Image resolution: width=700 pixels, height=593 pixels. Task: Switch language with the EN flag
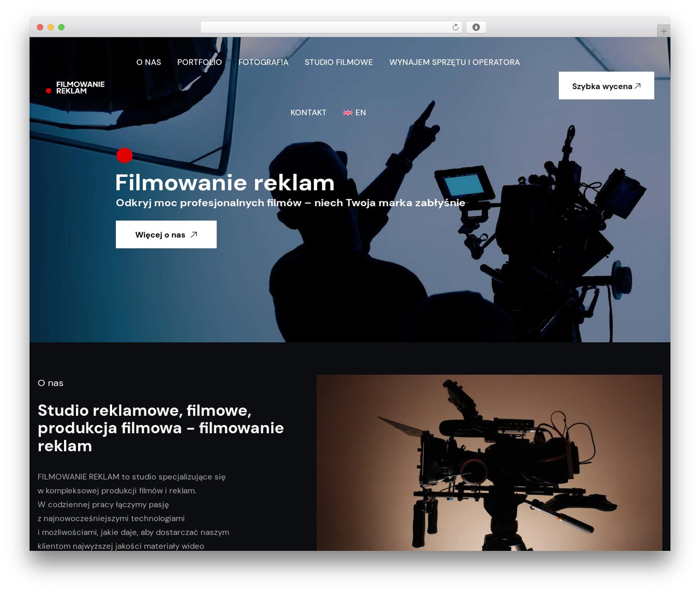tap(354, 113)
